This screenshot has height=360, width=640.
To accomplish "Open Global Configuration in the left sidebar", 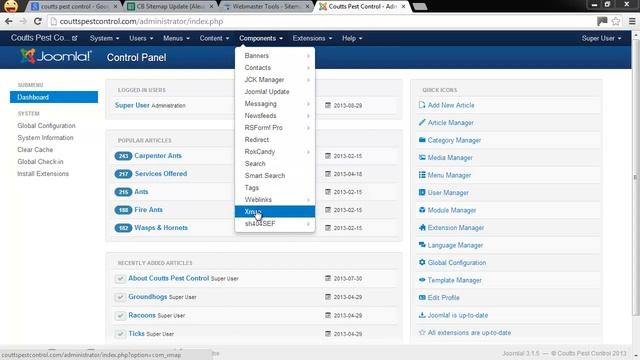I will pyautogui.click(x=46, y=126).
